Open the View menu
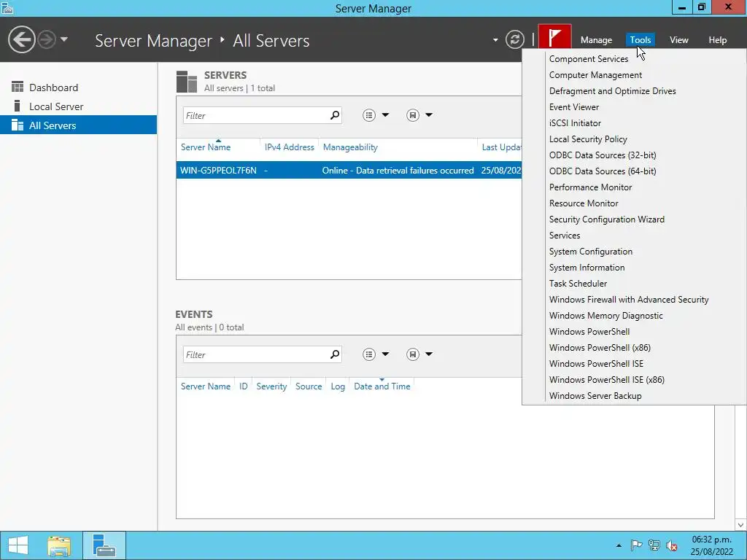747x560 pixels. 679,40
